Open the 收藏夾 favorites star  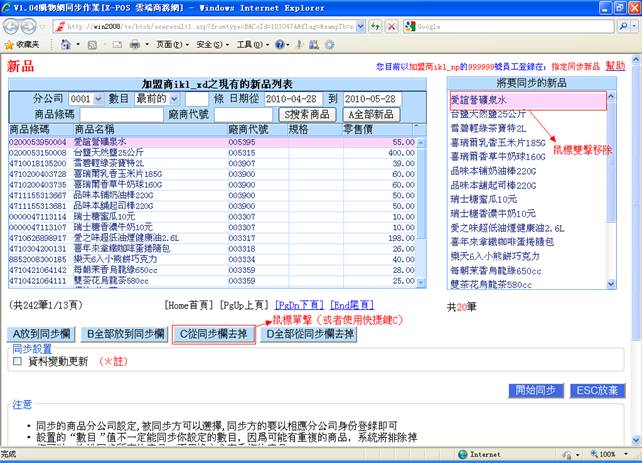pos(22,45)
